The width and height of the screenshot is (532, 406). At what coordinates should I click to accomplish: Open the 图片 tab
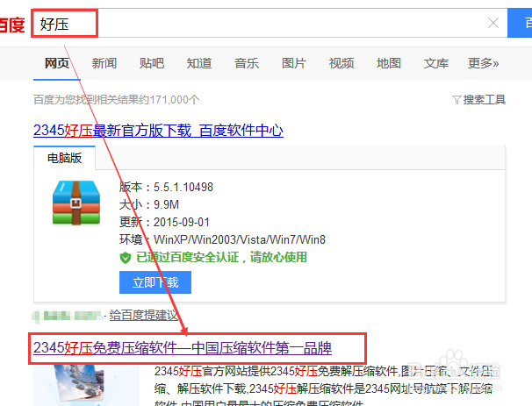point(294,63)
